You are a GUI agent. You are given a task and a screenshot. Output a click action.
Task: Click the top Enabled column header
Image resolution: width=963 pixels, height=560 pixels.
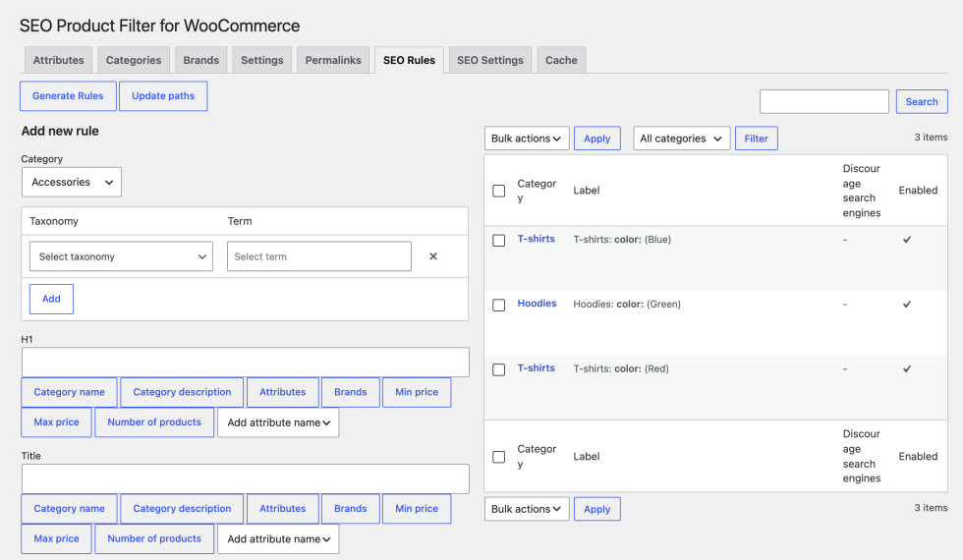point(918,191)
